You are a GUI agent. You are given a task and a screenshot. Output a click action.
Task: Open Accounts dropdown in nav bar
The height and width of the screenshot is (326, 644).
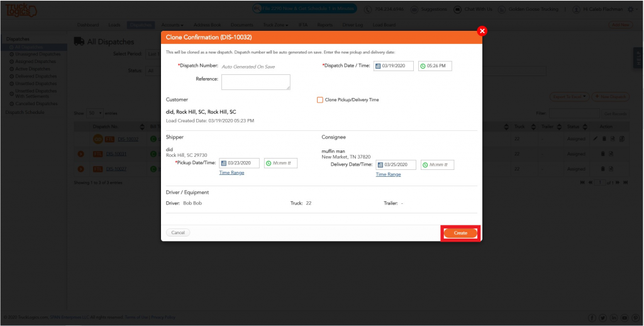point(172,25)
